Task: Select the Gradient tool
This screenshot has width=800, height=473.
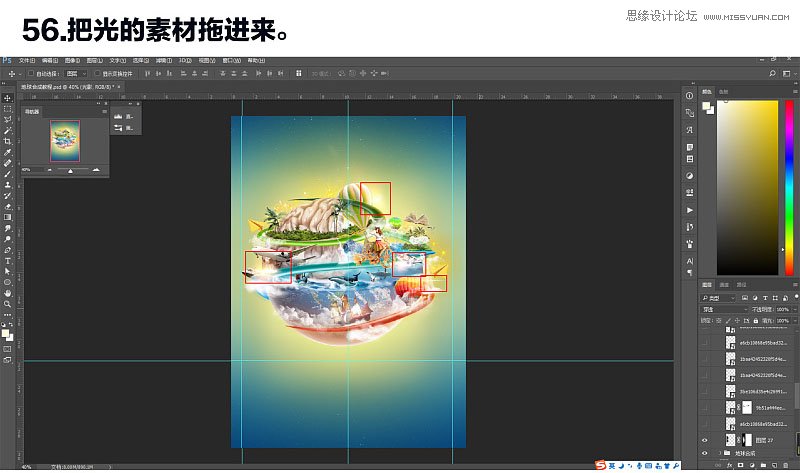Action: coord(8,217)
